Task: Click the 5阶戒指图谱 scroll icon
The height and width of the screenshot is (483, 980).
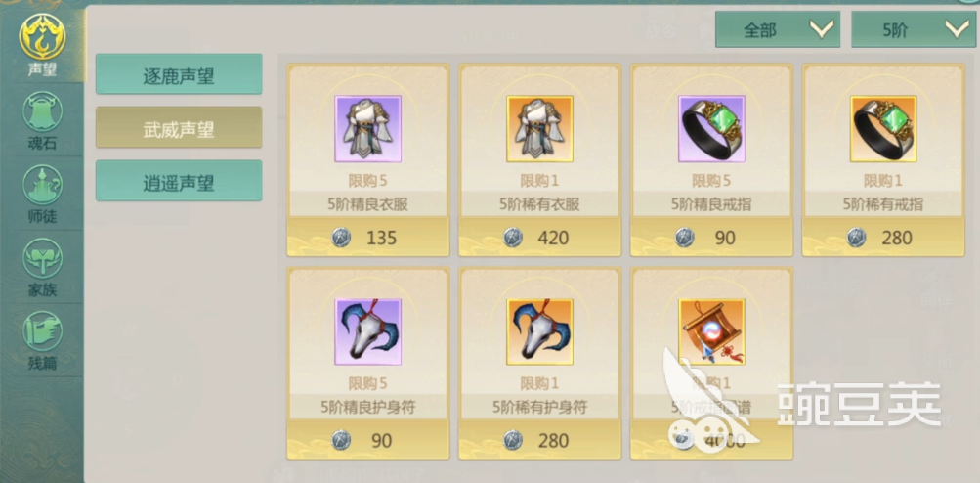Action: tap(711, 331)
